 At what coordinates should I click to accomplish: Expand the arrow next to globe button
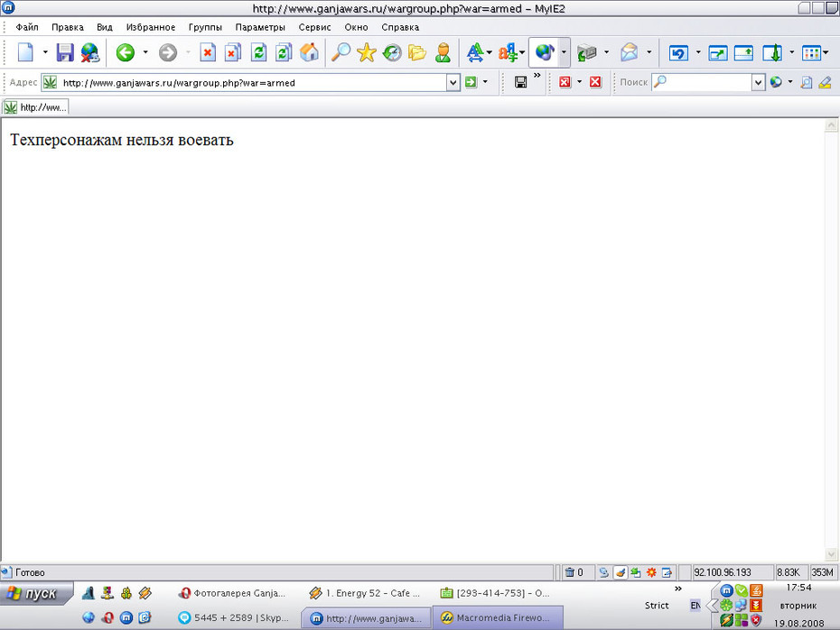click(x=564, y=52)
